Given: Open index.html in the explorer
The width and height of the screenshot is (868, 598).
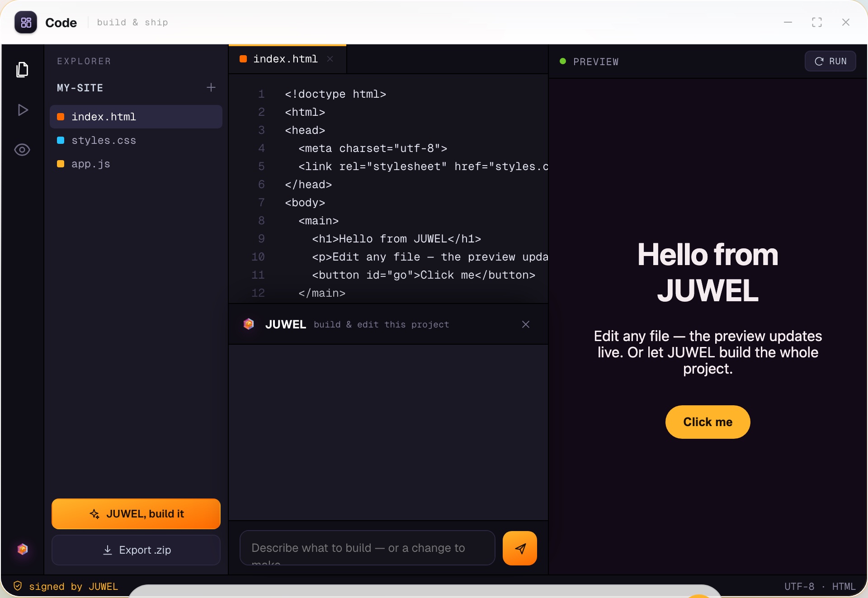Looking at the screenshot, I should (136, 117).
